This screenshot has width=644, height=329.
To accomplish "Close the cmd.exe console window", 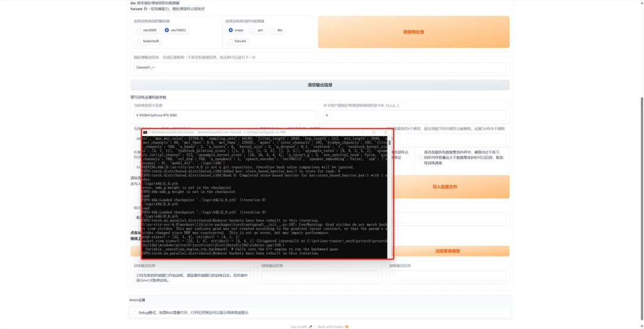I will (386, 133).
